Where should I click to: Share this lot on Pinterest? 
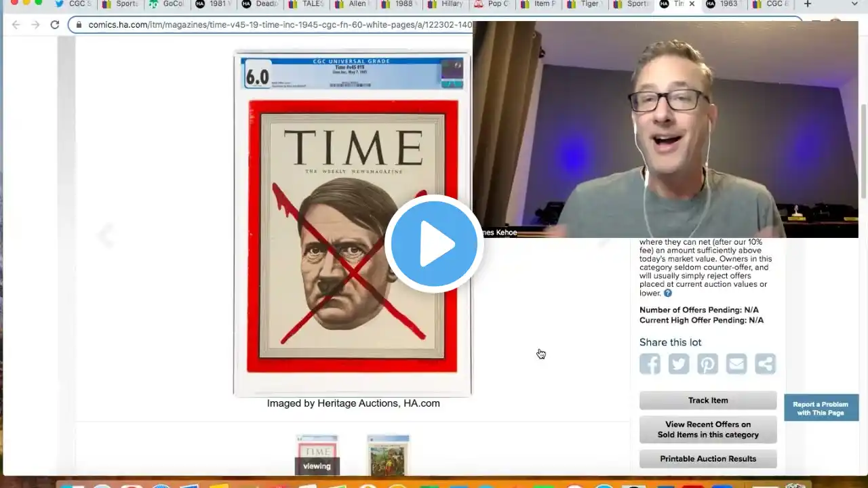point(707,364)
